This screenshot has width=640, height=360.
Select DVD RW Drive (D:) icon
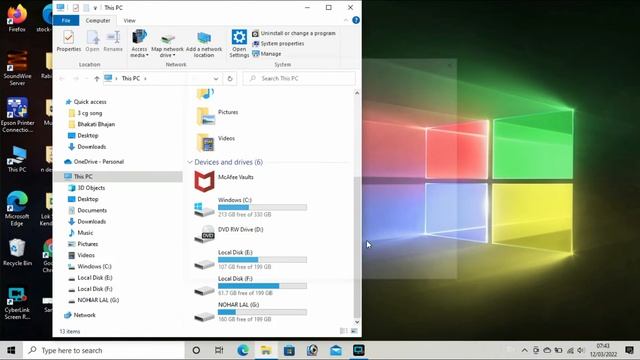[204, 234]
